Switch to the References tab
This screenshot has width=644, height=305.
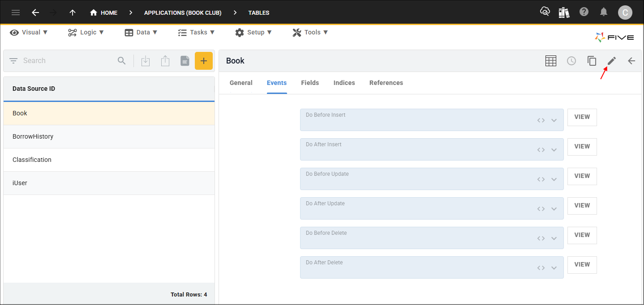point(386,83)
